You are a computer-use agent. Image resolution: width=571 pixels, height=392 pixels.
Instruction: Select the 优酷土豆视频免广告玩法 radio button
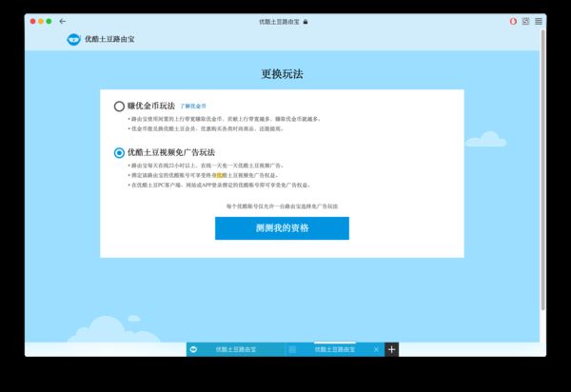pos(119,153)
